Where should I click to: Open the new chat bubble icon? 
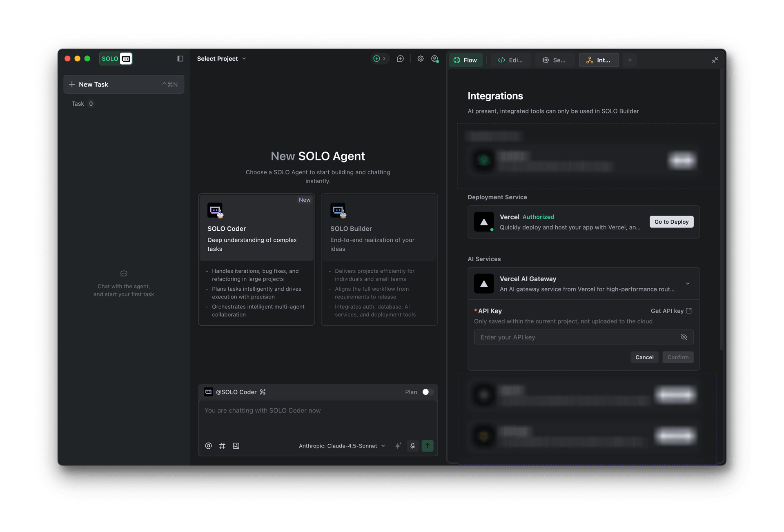pyautogui.click(x=400, y=59)
